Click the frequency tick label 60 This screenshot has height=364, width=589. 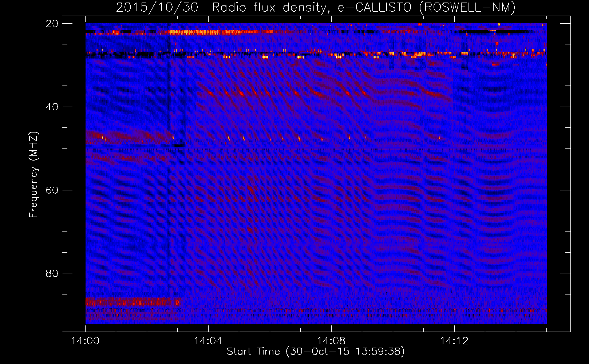pos(52,190)
